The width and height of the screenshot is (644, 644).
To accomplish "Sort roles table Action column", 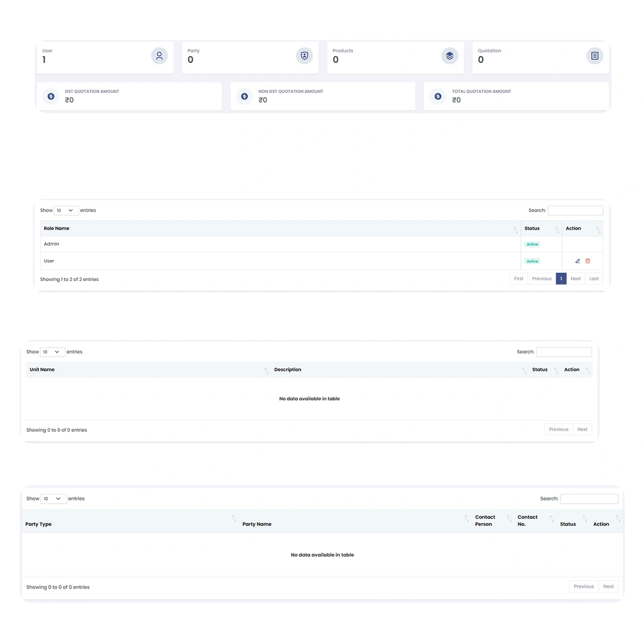I will [599, 230].
